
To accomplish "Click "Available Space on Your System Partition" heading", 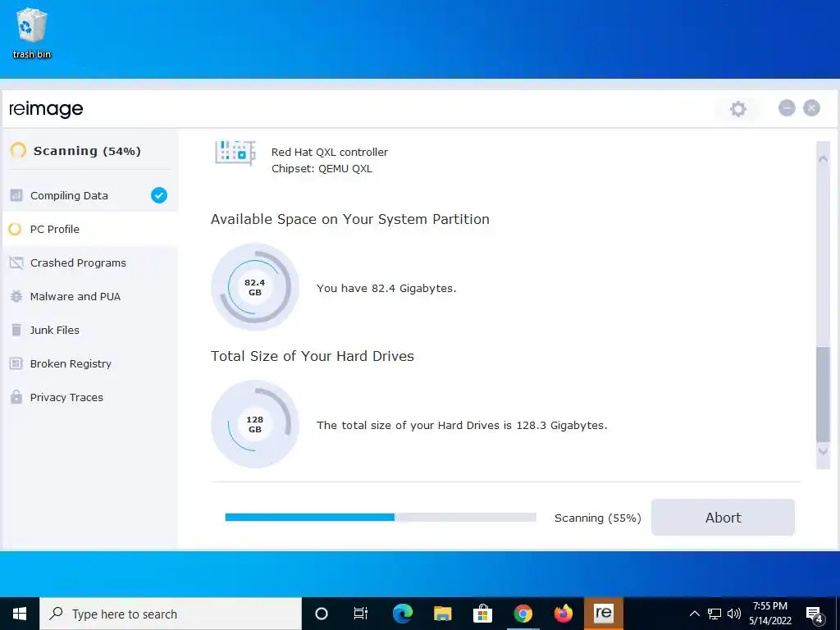I will (x=349, y=219).
